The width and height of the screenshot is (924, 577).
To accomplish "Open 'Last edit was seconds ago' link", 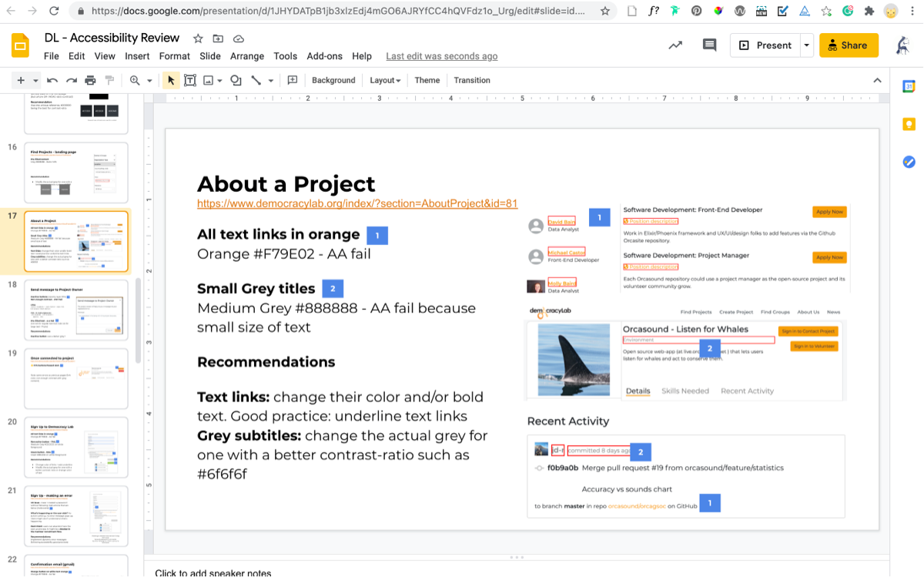I will [441, 56].
